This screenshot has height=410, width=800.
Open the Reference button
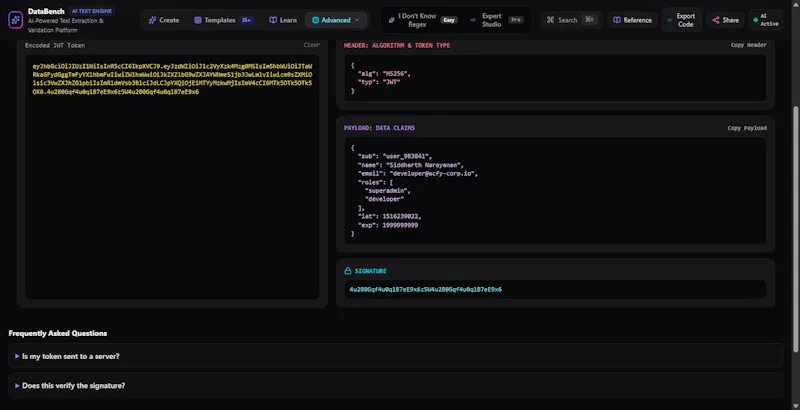coord(632,20)
